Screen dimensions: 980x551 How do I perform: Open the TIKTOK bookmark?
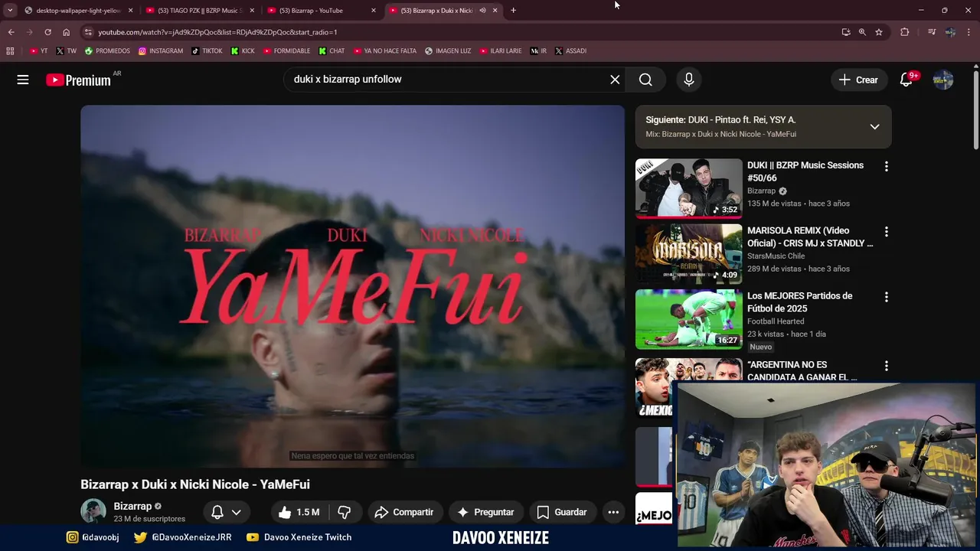(x=207, y=51)
